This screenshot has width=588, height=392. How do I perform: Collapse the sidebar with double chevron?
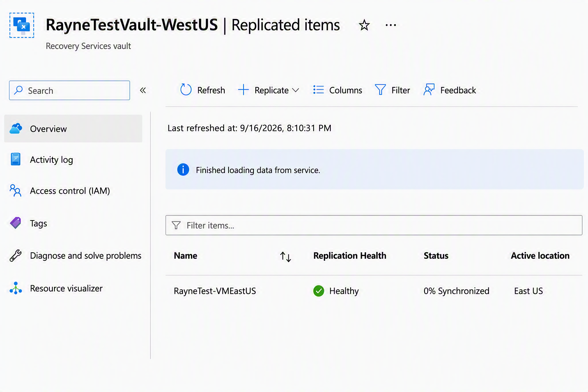pos(143,90)
